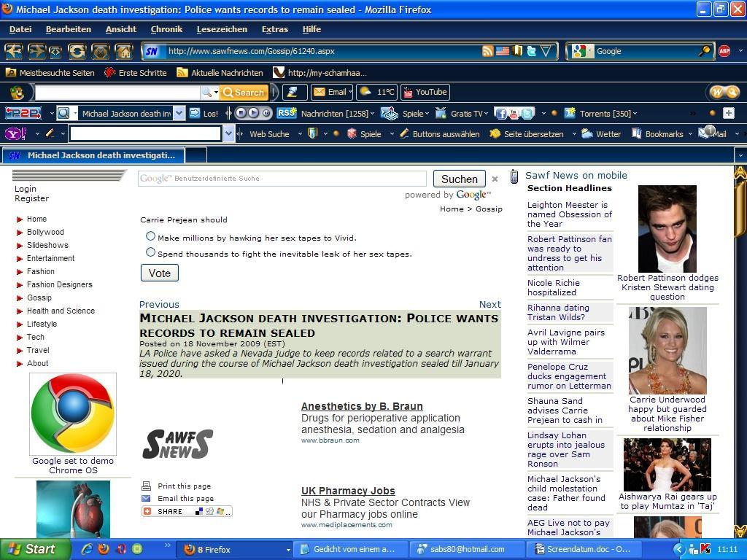Go to the Home page icon

[124, 51]
